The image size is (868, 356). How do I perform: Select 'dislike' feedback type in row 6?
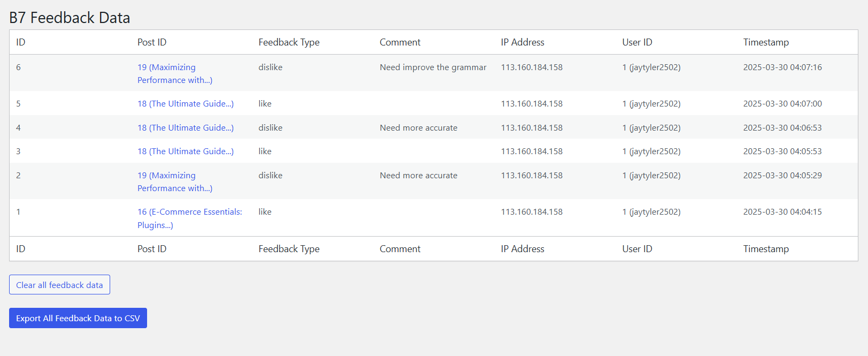tap(271, 67)
